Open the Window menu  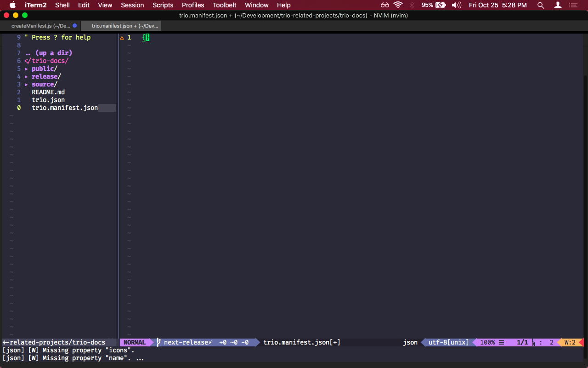257,5
